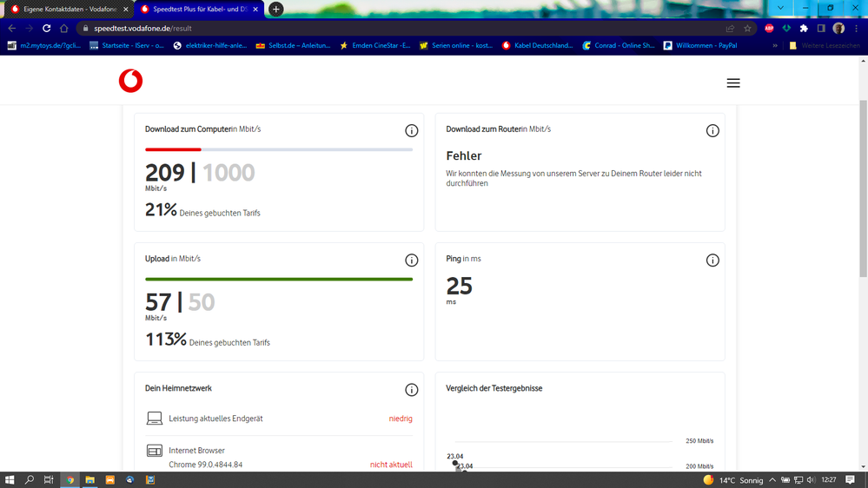Open File Explorer from the taskbar
The height and width of the screenshot is (488, 868).
click(89, 479)
